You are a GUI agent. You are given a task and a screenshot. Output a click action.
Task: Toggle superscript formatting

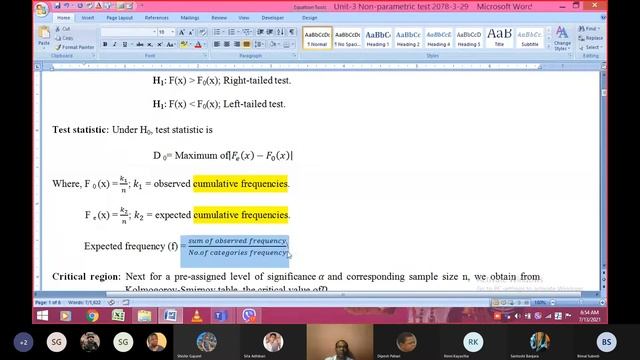click(160, 44)
